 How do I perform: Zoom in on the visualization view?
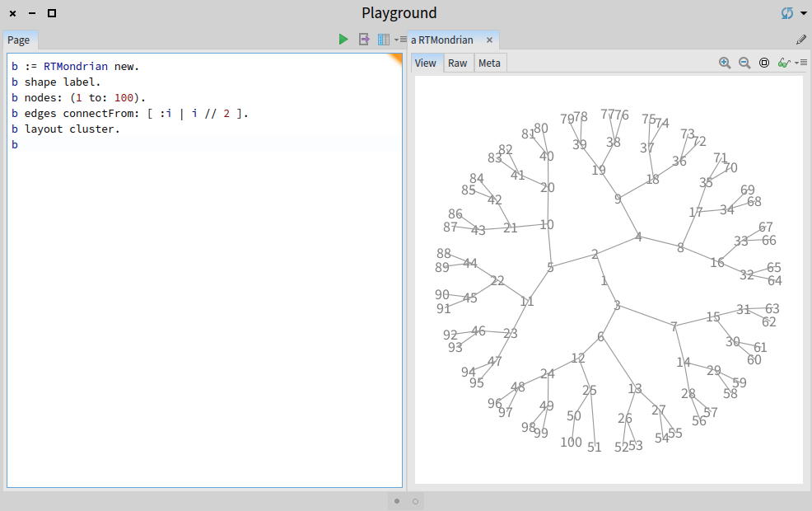(x=725, y=63)
